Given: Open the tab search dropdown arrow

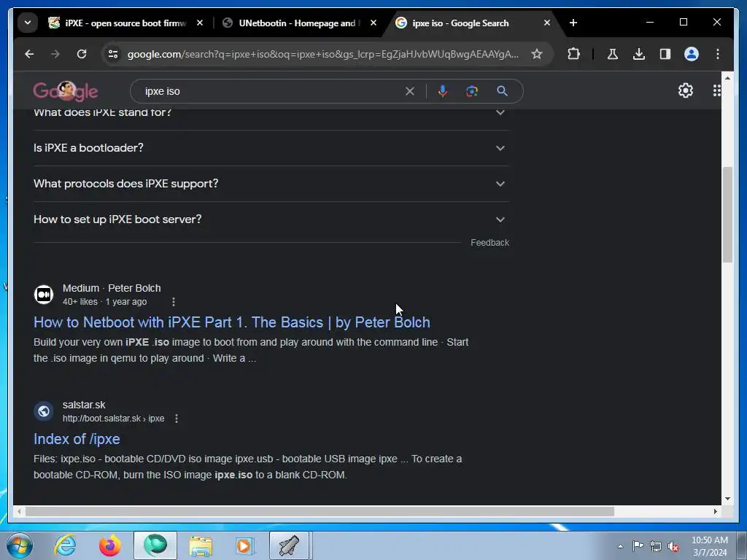Looking at the screenshot, I should click(x=28, y=23).
